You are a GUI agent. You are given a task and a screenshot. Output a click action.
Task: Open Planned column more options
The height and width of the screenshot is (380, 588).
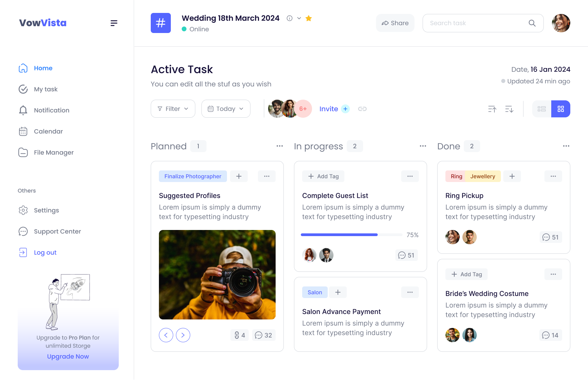pyautogui.click(x=280, y=146)
